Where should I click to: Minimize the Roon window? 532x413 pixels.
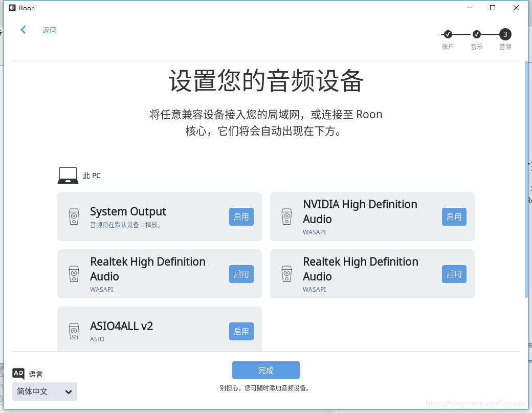(x=470, y=8)
